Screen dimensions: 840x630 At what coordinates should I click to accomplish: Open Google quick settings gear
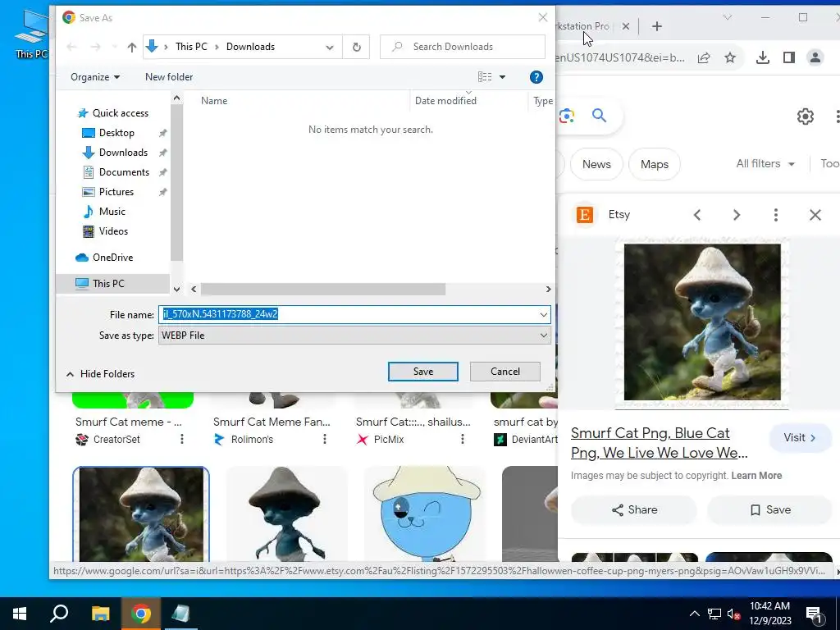[x=806, y=116]
